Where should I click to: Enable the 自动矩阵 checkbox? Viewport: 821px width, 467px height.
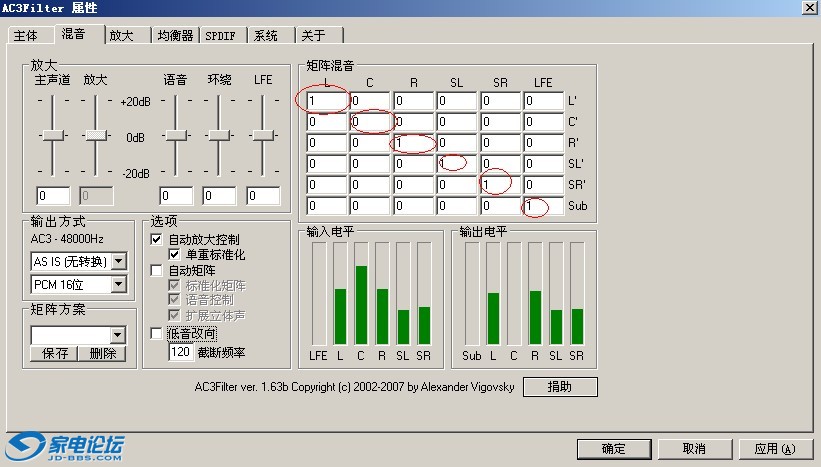click(x=156, y=270)
